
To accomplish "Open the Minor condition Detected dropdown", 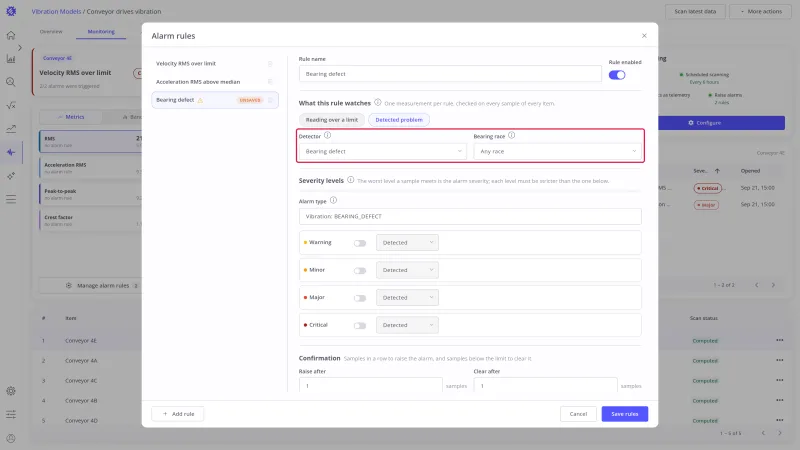I will [x=407, y=270].
